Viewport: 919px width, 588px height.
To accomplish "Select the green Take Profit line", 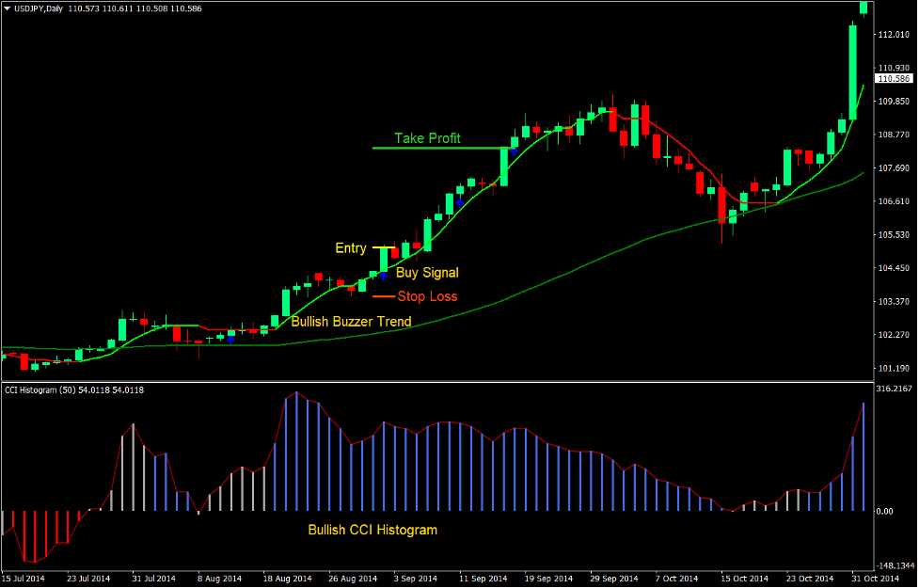I will 442,149.
